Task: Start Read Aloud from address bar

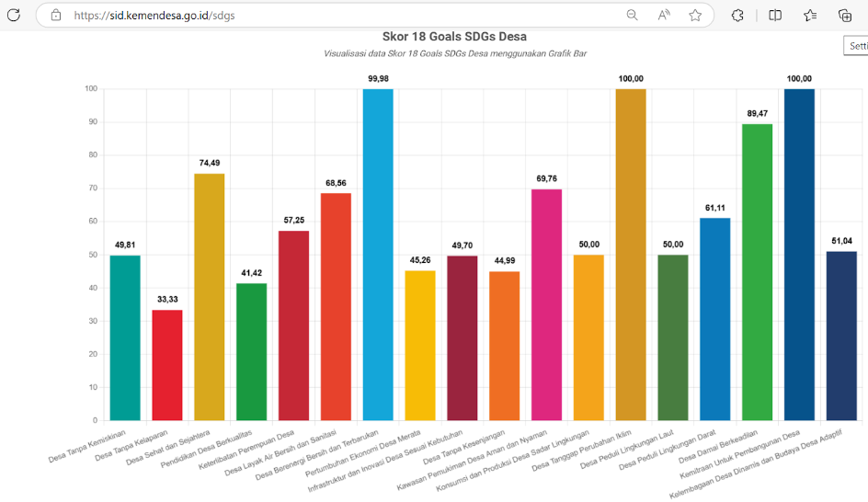Action: tap(664, 15)
